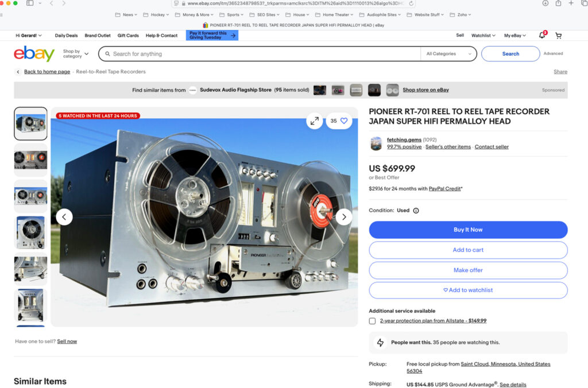Expand the product image to fullscreen
This screenshot has width=588, height=388.
click(x=314, y=121)
